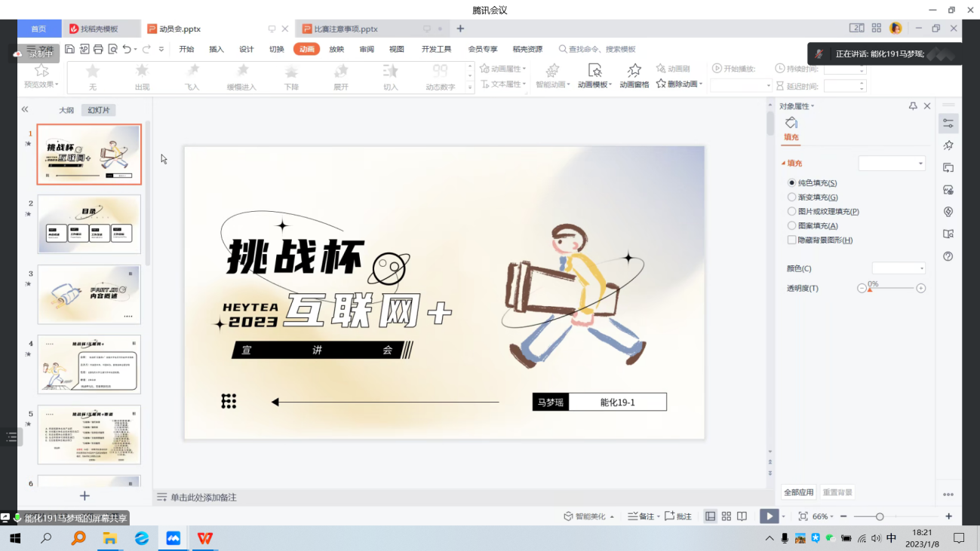Open new tab with plus icon
The image size is (980, 551).
coord(460,29)
